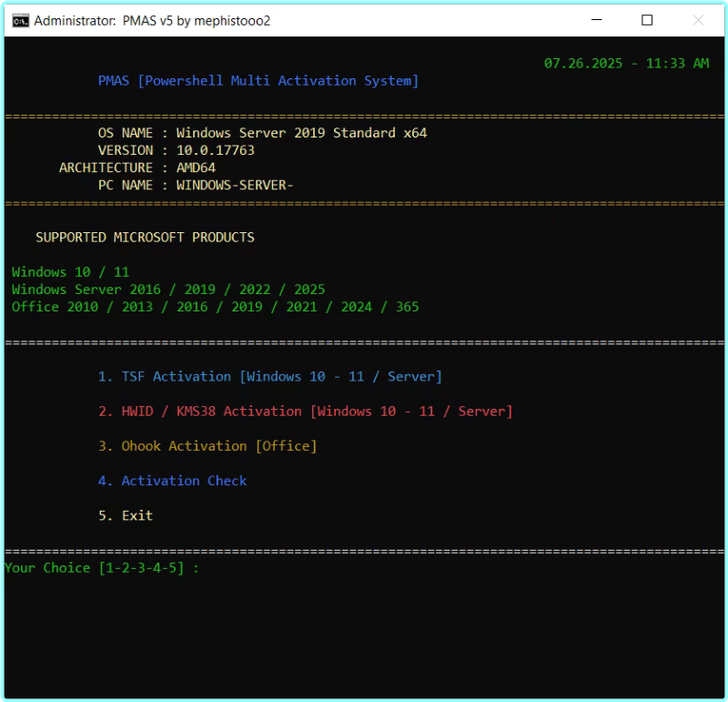Click menu option 5 Exit
The width and height of the screenshot is (728, 702).
(x=126, y=515)
